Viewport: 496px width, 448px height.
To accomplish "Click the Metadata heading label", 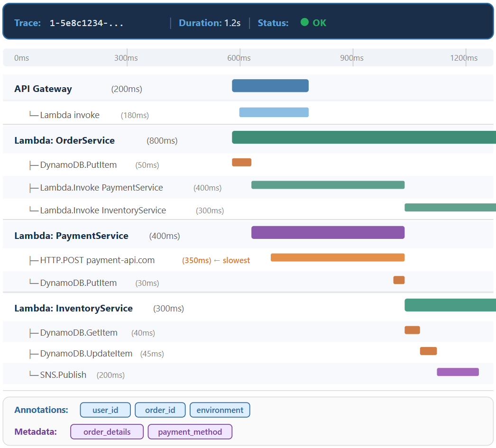I will pos(36,432).
